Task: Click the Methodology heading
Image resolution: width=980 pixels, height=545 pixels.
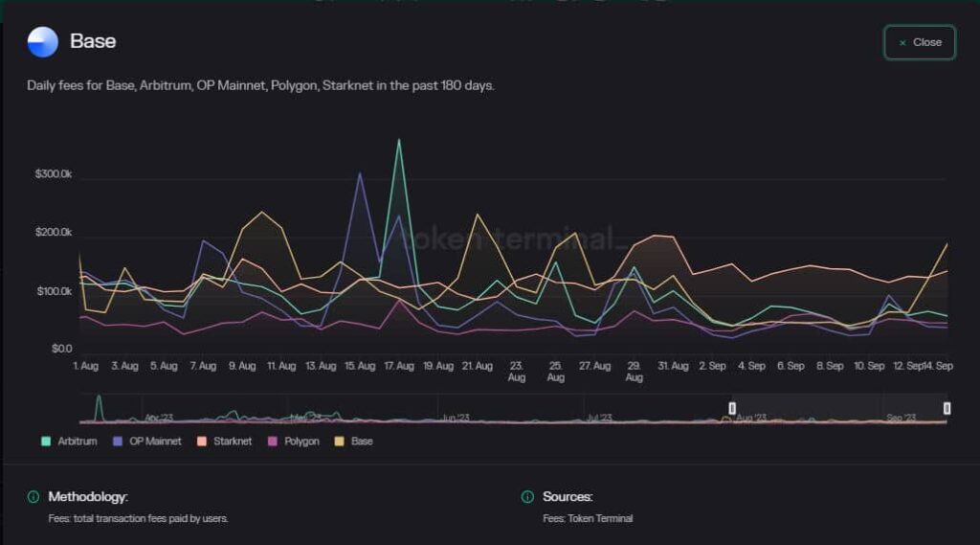Action: coord(88,497)
